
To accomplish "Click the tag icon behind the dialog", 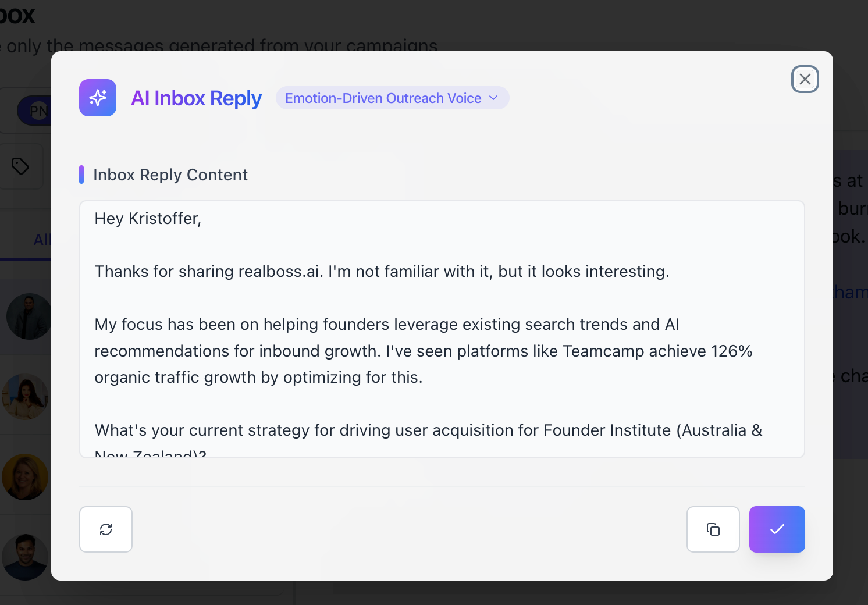I will pos(20,167).
